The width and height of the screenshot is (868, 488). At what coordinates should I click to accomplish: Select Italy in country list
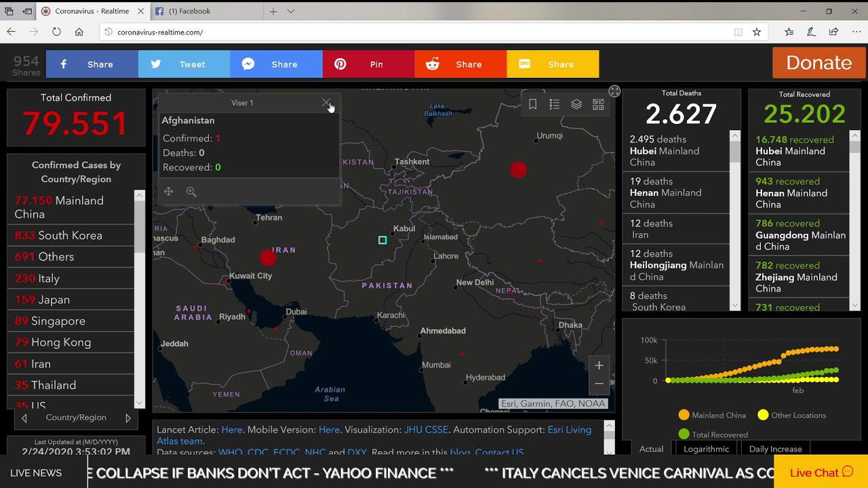pyautogui.click(x=71, y=279)
